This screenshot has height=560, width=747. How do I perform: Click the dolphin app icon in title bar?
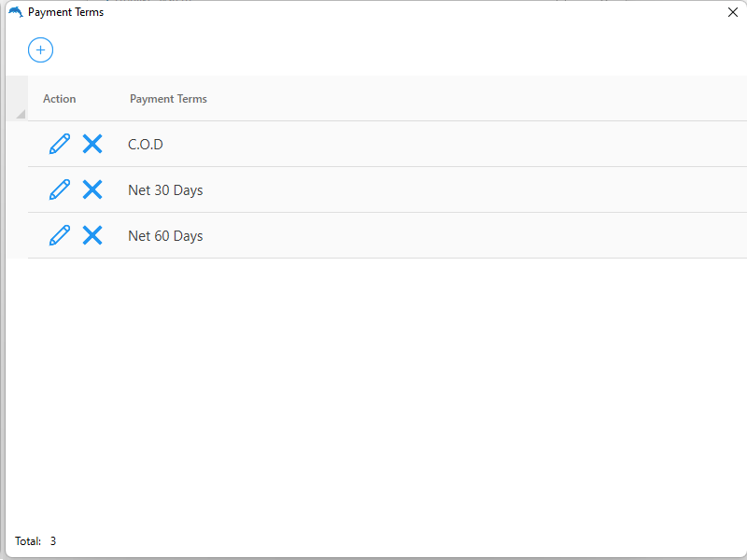(x=15, y=12)
